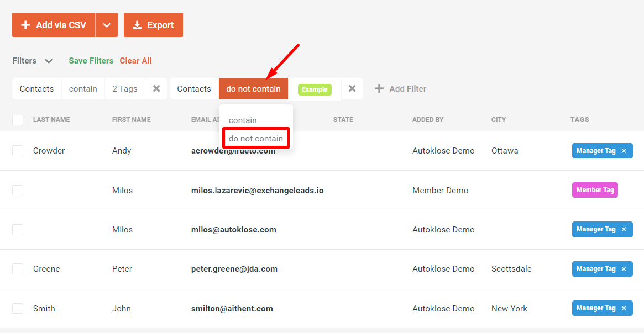
Task: Remove the 2 Tags filter with its X
Action: 155,88
